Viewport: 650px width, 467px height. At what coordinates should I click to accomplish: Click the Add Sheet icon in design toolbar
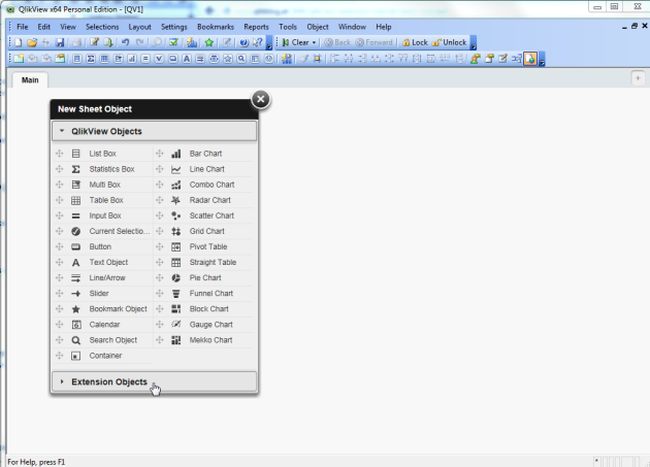click(19, 59)
